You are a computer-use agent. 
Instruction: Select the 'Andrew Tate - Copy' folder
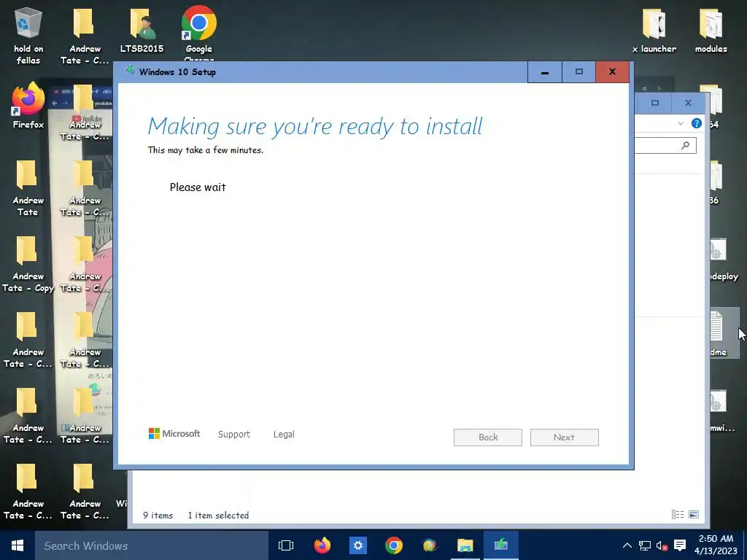point(28,264)
